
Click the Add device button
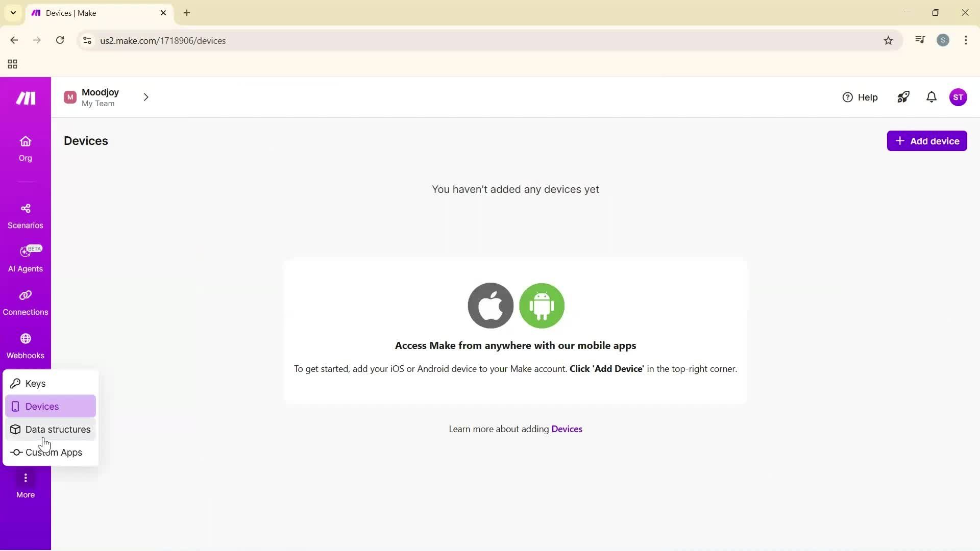[927, 141]
